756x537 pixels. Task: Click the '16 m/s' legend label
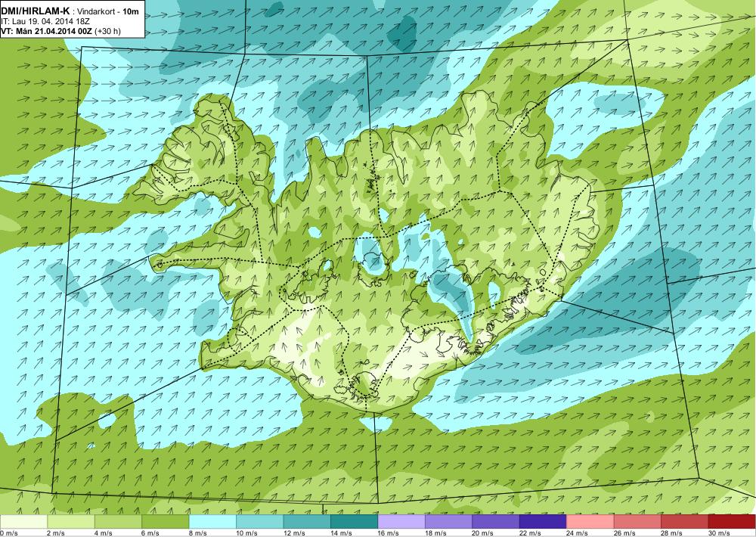(x=389, y=533)
